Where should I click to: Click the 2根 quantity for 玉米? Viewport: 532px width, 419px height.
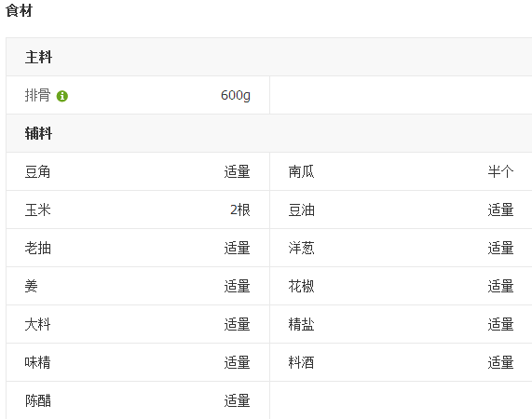240,209
